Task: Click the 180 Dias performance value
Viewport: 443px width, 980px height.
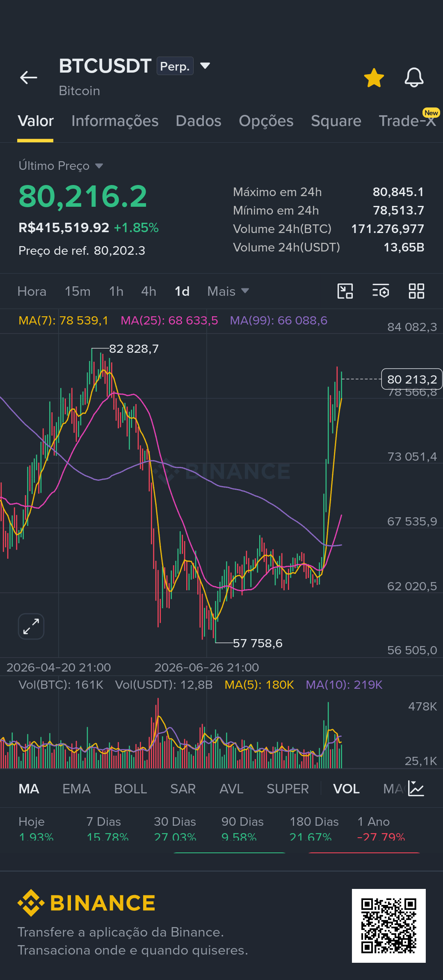Action: (x=311, y=837)
